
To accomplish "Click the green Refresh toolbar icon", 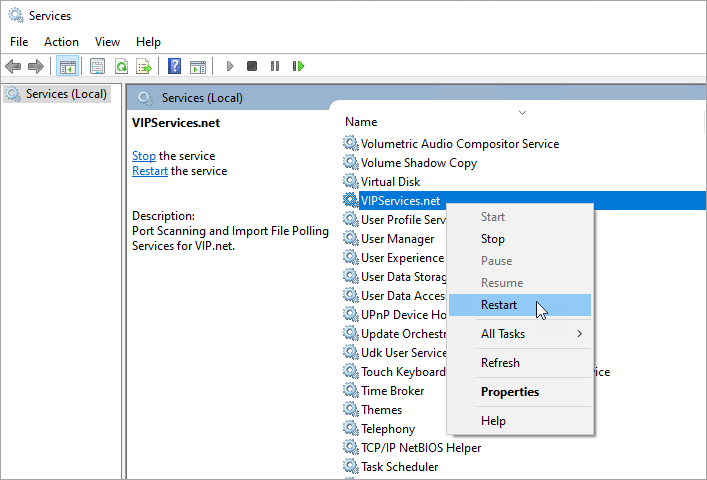I will pyautogui.click(x=121, y=67).
